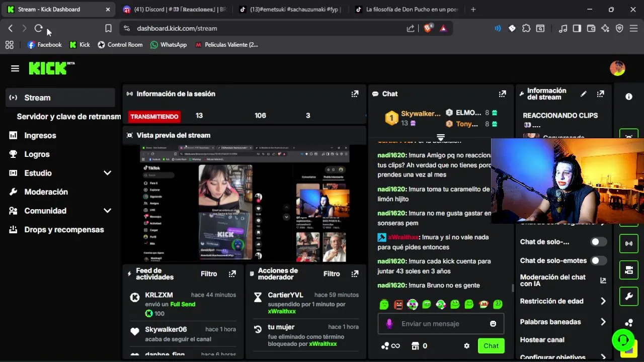Viewport: 644px width, 362px height.
Task: Open the WhatsApp bookmark
Action: pyautogui.click(x=169, y=45)
